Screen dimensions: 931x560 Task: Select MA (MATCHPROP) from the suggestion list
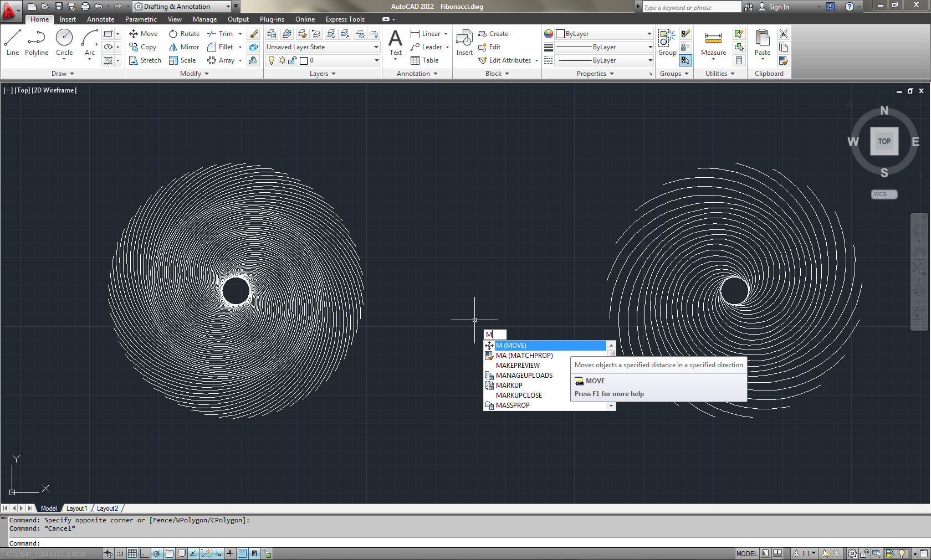[x=545, y=356]
